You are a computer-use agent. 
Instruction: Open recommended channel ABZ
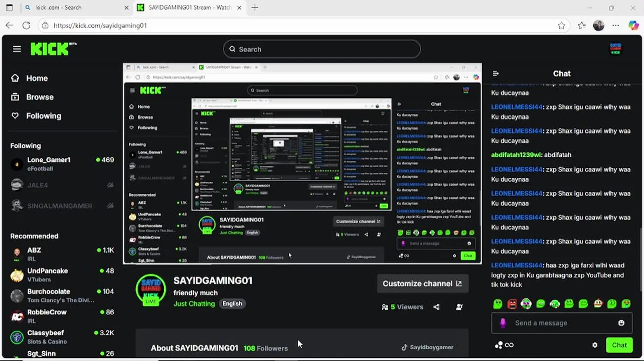[62, 254]
